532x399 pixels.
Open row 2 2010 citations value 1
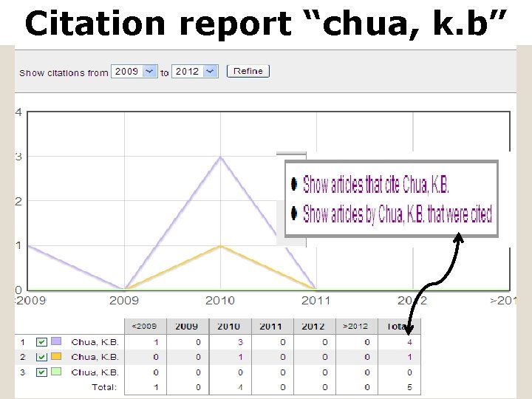point(241,357)
